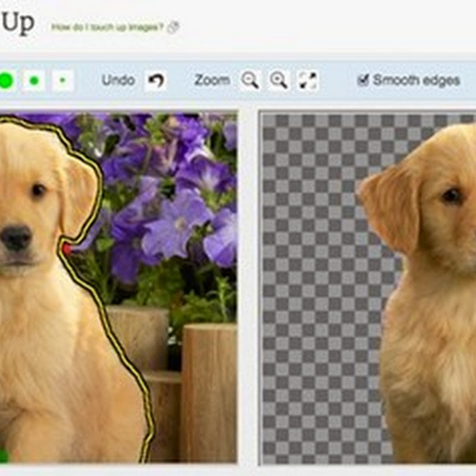Screen dimensions: 476x476
Task: Click the 'Zoom' text label
Action: point(212,80)
